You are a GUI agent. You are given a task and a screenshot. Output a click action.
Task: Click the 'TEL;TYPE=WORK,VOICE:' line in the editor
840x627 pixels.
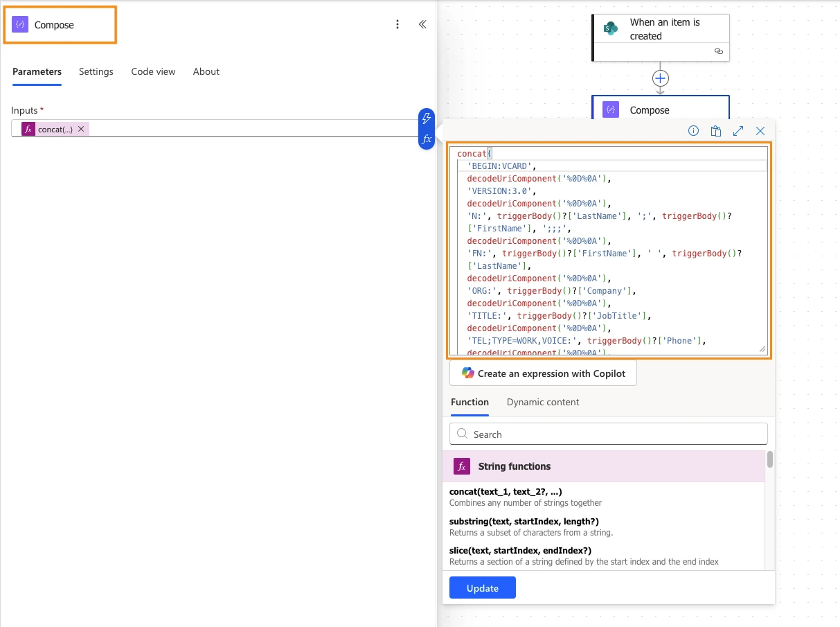587,341
